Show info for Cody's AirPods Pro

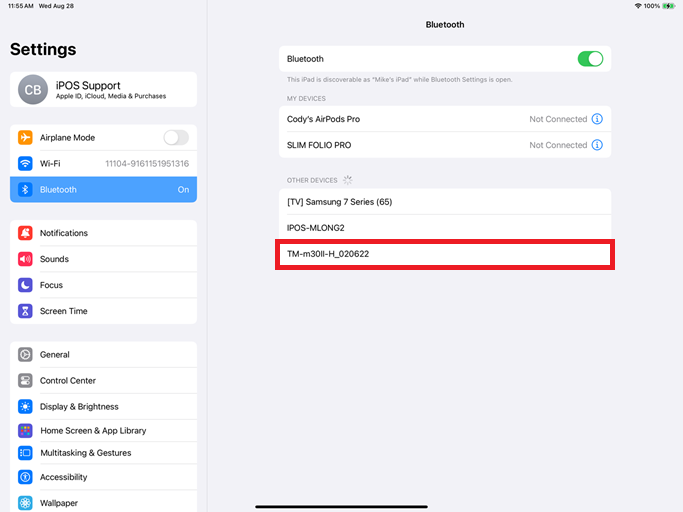tap(597, 119)
